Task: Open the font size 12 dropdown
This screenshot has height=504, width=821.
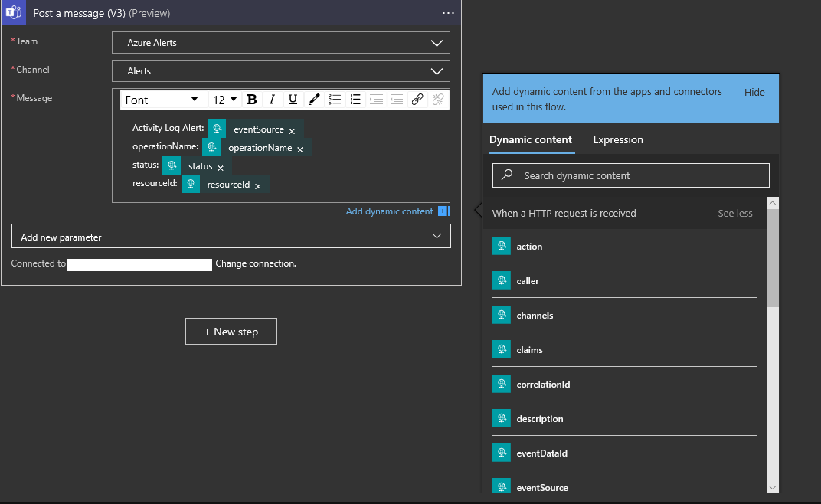Action: 224,100
